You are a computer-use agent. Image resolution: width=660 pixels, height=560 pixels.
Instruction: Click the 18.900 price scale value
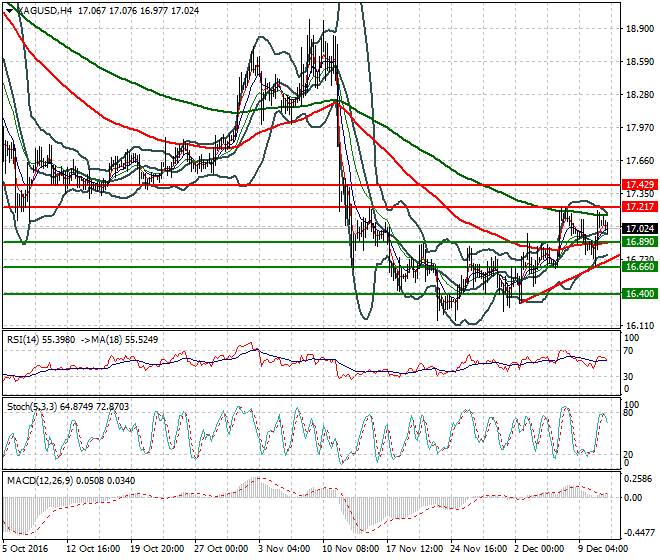[640, 29]
